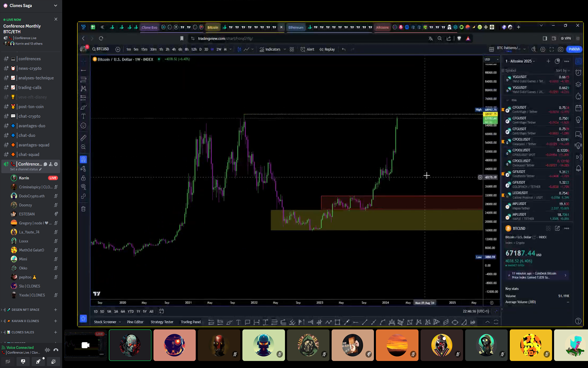Open the Pine Editor tab
The width and height of the screenshot is (588, 368).
tap(135, 322)
